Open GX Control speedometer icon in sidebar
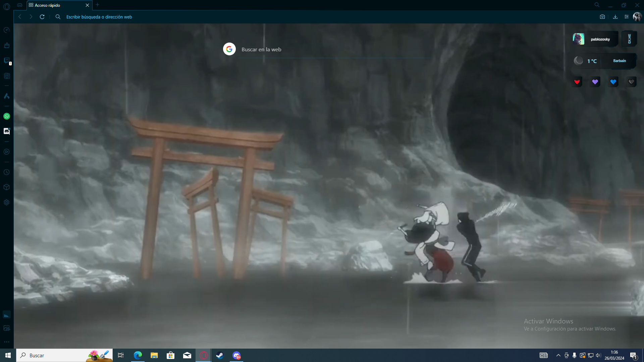 [6, 30]
